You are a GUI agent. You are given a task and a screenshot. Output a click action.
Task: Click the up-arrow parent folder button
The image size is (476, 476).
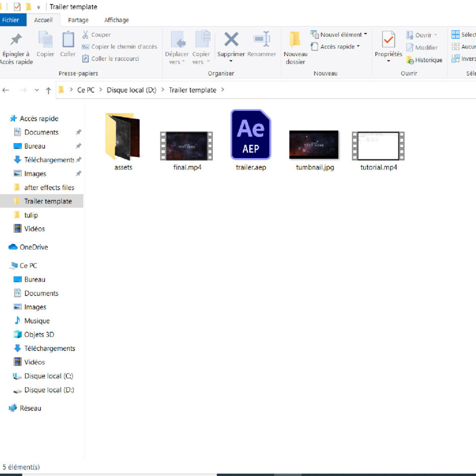point(48,90)
